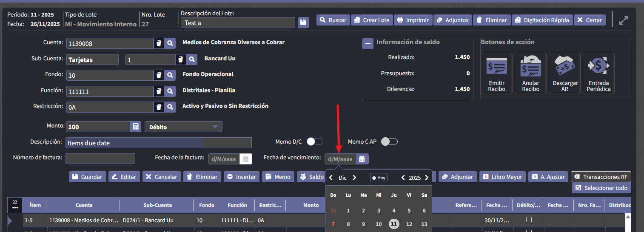Check the Débito box in row 1-5
Screen dimensions: 644x232
pos(529,220)
